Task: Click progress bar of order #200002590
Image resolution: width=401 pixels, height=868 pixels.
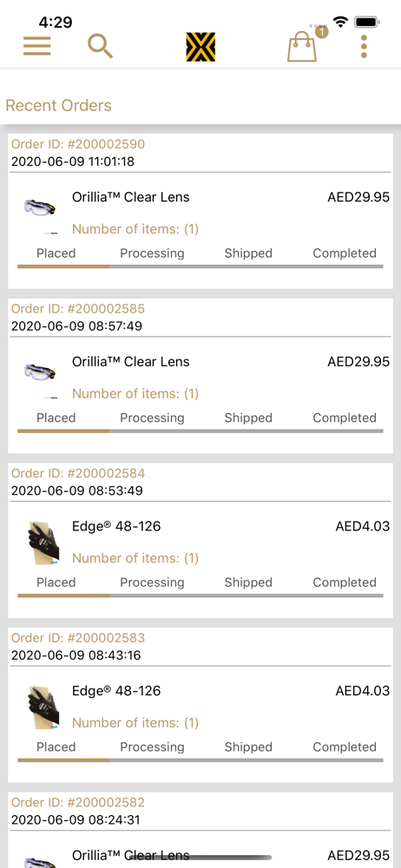Action: [x=200, y=266]
